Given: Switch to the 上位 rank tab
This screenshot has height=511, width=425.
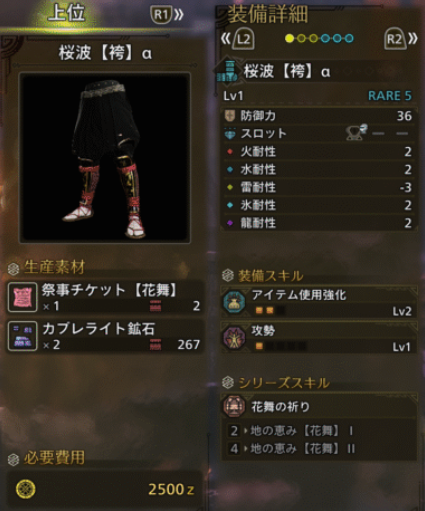Looking at the screenshot, I should pos(67,13).
